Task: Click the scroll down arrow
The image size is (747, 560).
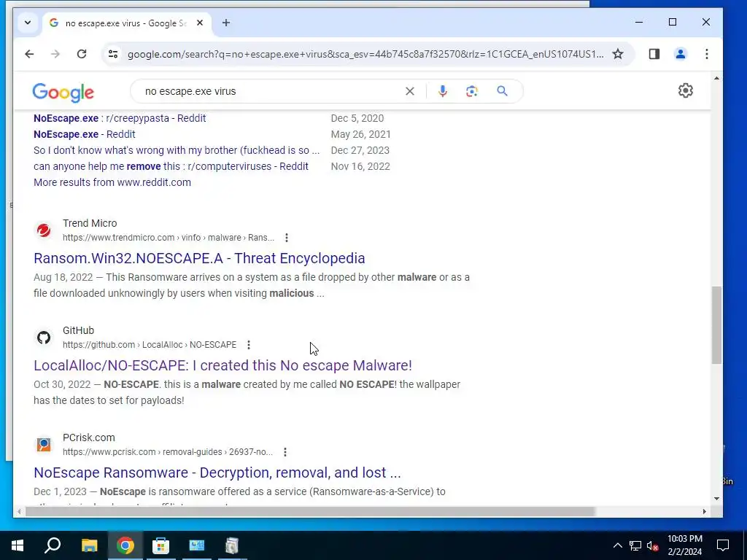Action: pos(716,499)
